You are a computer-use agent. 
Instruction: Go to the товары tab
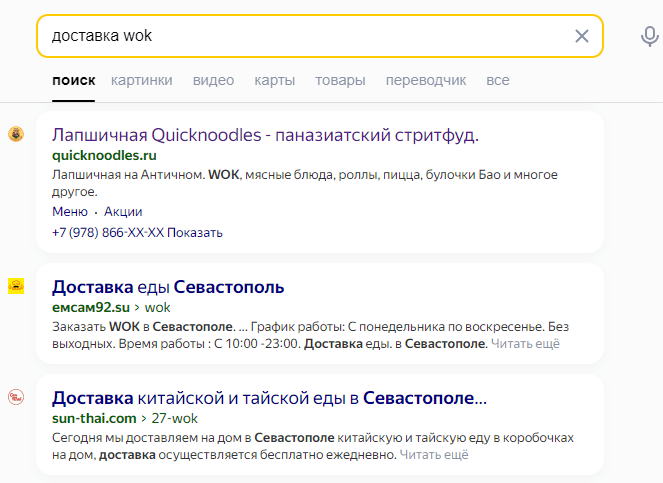pyautogui.click(x=340, y=80)
